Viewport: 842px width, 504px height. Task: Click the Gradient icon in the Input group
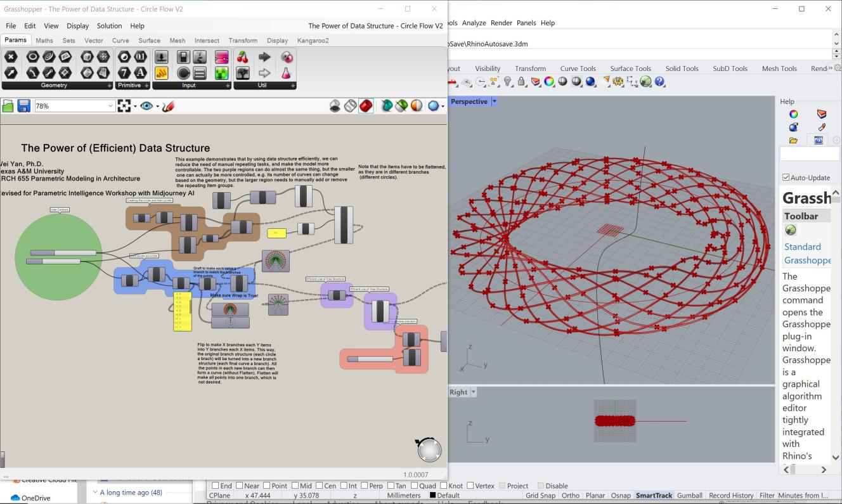(x=221, y=57)
